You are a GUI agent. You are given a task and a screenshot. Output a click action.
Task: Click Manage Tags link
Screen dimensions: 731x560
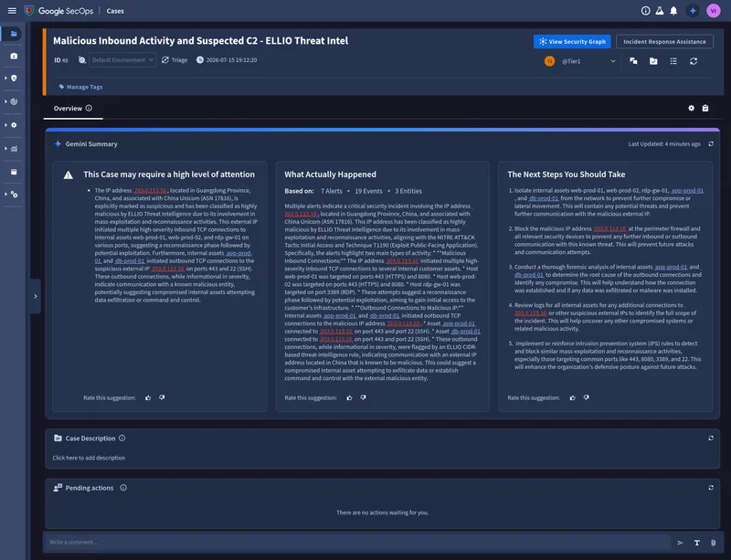(x=80, y=87)
